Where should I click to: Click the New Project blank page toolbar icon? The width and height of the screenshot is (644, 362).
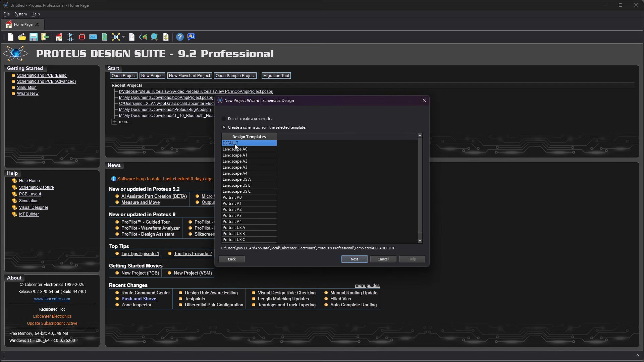coord(11,37)
